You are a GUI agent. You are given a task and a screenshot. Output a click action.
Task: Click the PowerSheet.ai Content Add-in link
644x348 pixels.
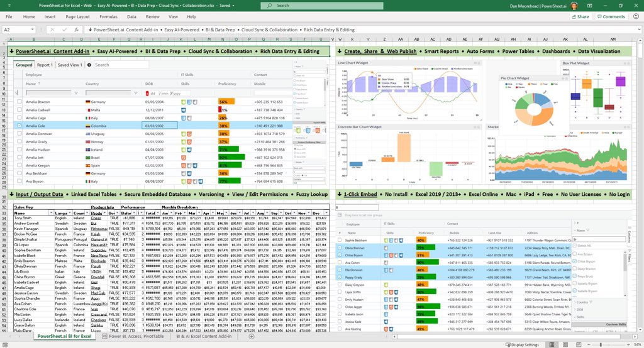53,52
